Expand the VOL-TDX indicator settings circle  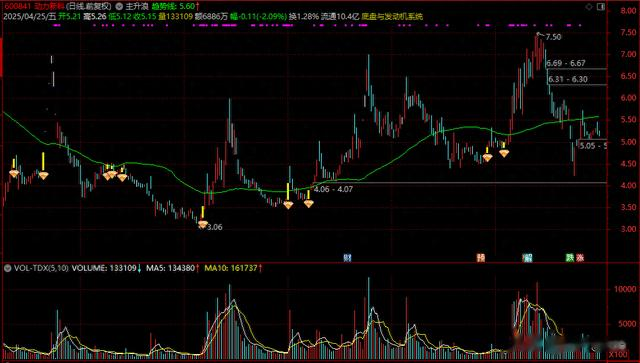[7, 268]
